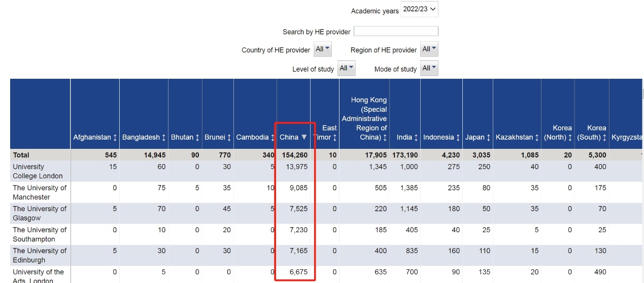Click Korea (South) total value 5,300
The width and height of the screenshot is (644, 283).
coord(597,155)
